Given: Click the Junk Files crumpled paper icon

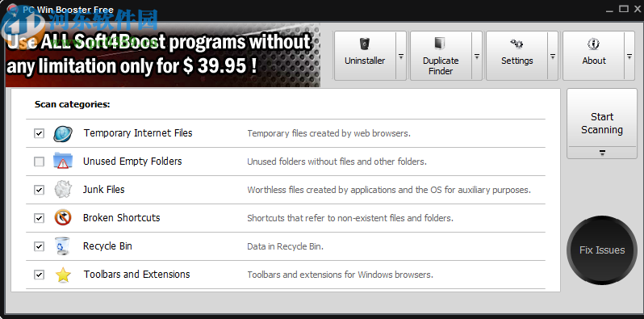Looking at the screenshot, I should point(63,190).
